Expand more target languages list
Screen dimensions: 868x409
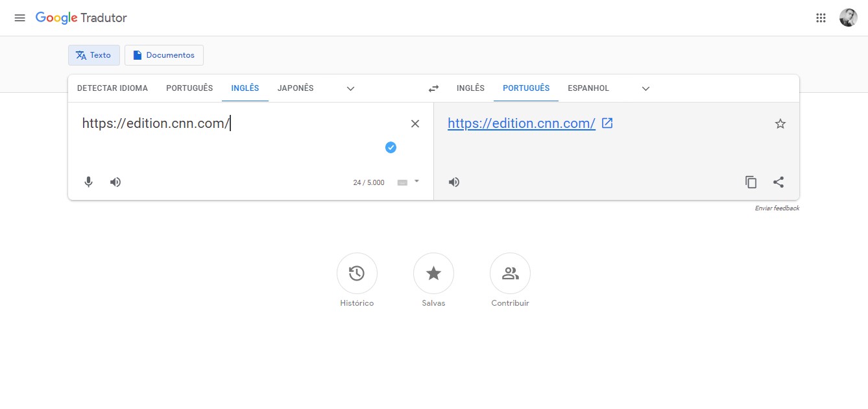click(x=645, y=89)
